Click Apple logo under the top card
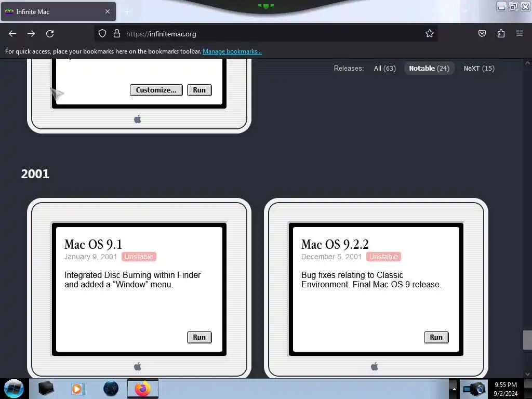532x399 pixels. point(138,119)
